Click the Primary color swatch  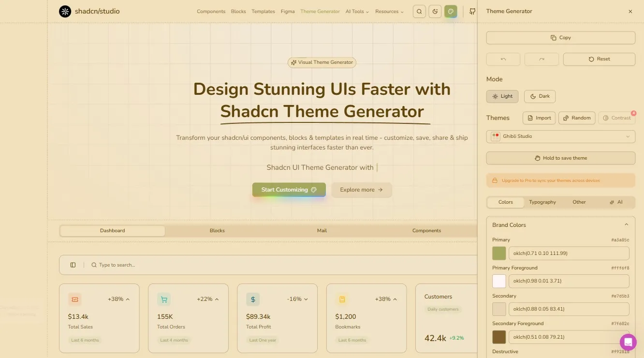click(x=498, y=253)
